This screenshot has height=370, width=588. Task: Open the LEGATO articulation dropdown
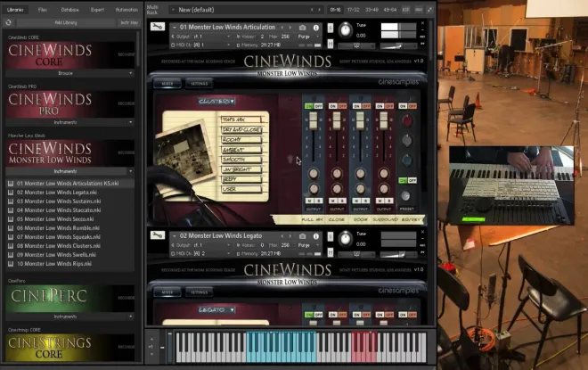pyautogui.click(x=216, y=310)
